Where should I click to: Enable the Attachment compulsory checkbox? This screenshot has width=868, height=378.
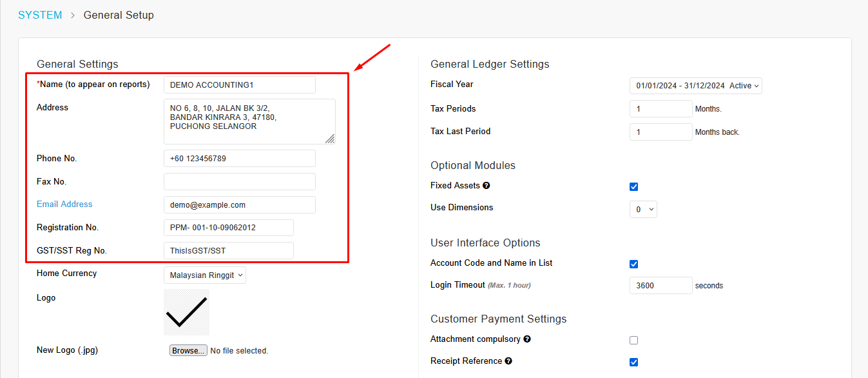(633, 341)
